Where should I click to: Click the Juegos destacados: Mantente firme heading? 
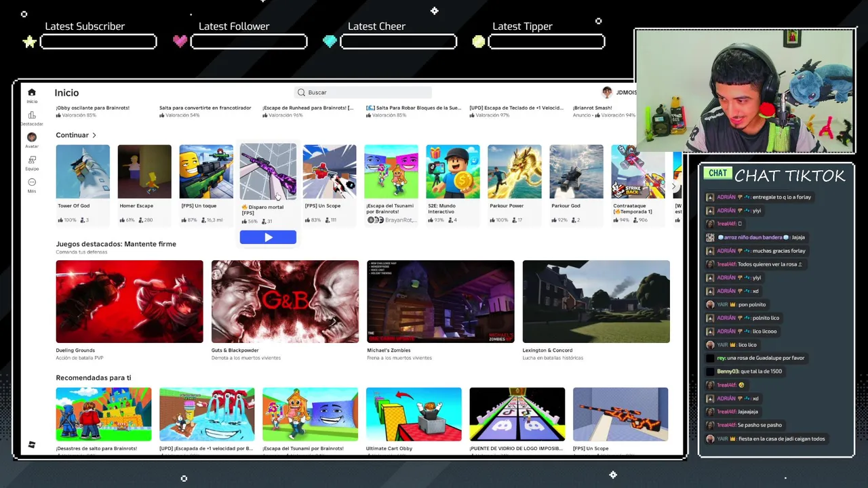pos(116,244)
